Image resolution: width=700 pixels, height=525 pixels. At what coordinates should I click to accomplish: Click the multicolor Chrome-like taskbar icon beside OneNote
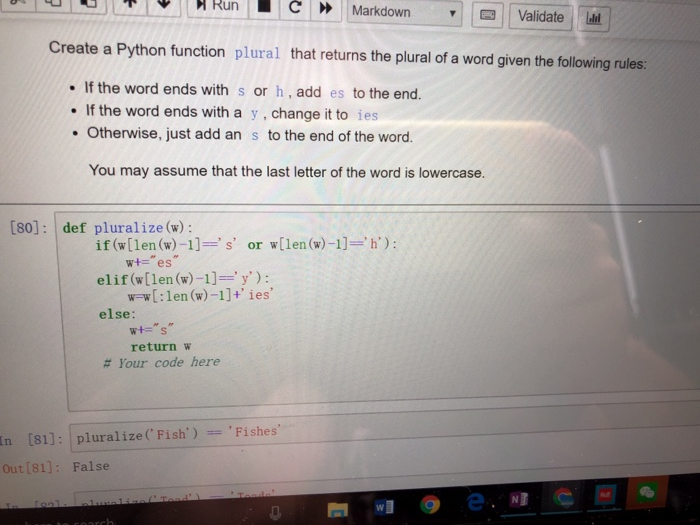click(x=563, y=497)
